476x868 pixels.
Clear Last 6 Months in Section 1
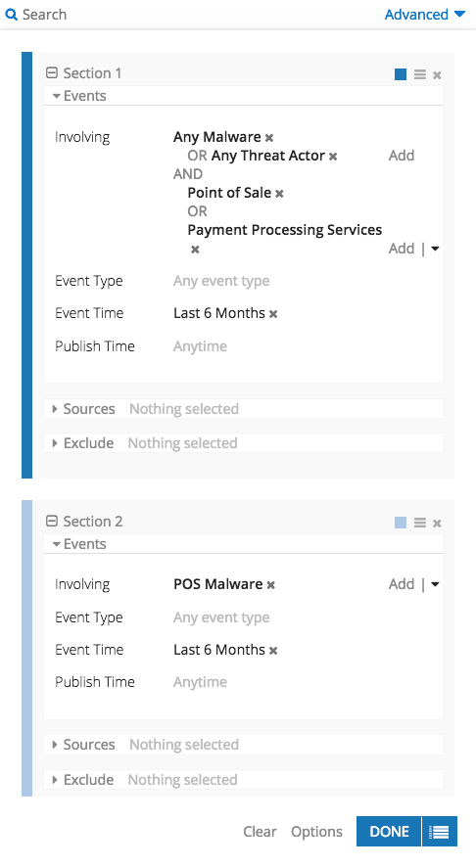click(273, 314)
